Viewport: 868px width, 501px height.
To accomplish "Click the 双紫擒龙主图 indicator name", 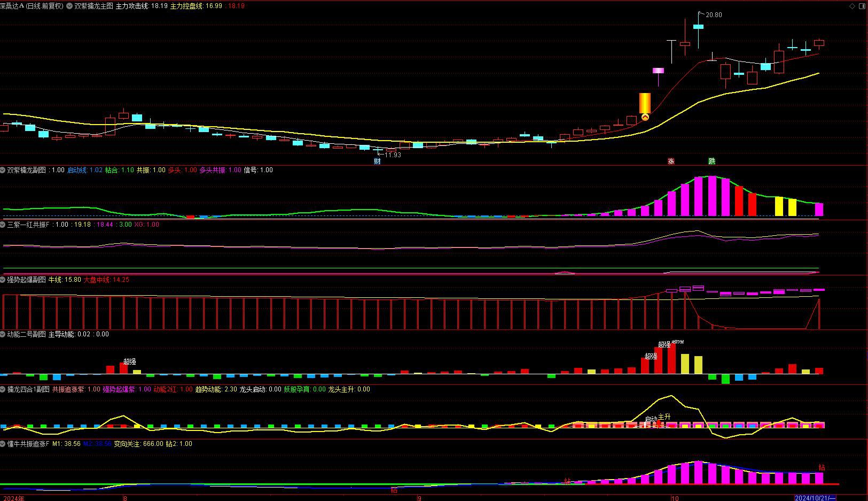I will click(x=93, y=6).
